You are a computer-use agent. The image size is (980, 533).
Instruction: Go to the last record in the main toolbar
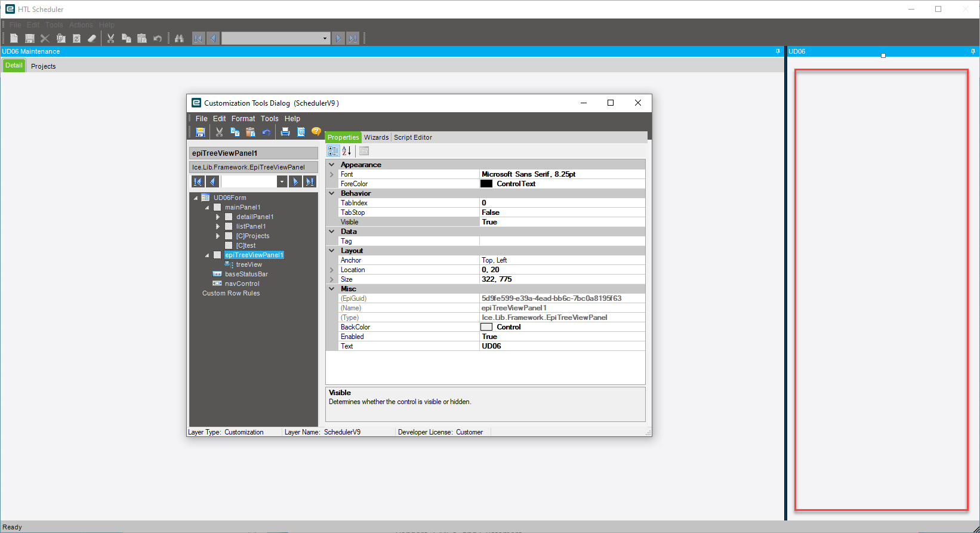pos(353,38)
